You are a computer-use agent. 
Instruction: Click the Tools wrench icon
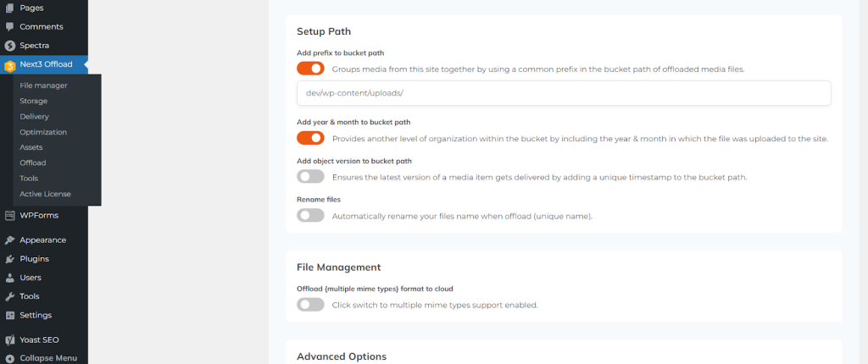[x=9, y=296]
